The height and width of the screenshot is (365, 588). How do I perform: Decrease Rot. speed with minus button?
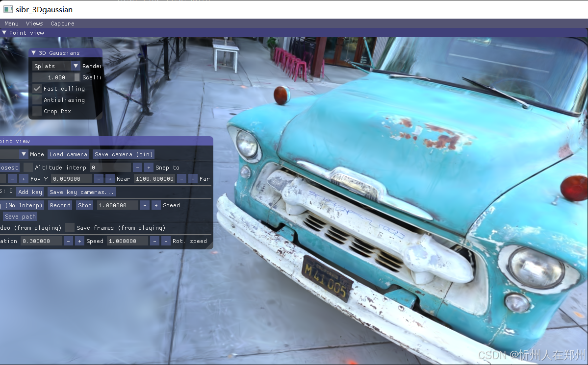pos(154,241)
